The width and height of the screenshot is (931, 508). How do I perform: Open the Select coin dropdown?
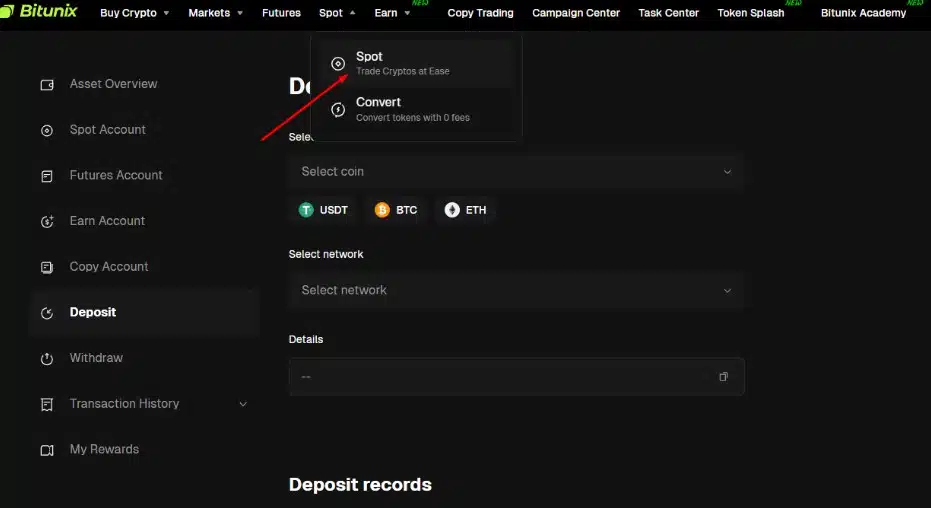[516, 172]
